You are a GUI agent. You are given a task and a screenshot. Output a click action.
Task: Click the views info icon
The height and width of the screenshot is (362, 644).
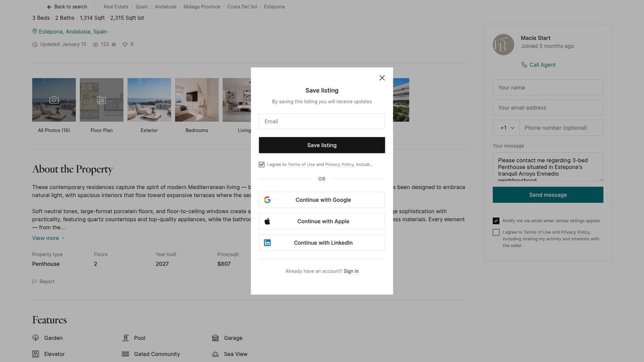114,45
